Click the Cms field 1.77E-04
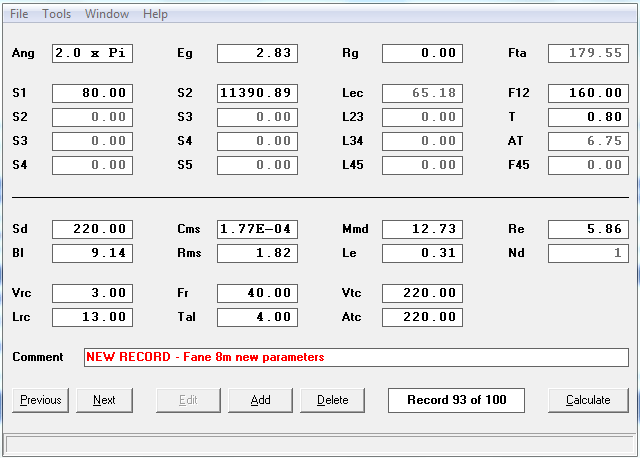Image resolution: width=640 pixels, height=458 pixels. [257, 229]
